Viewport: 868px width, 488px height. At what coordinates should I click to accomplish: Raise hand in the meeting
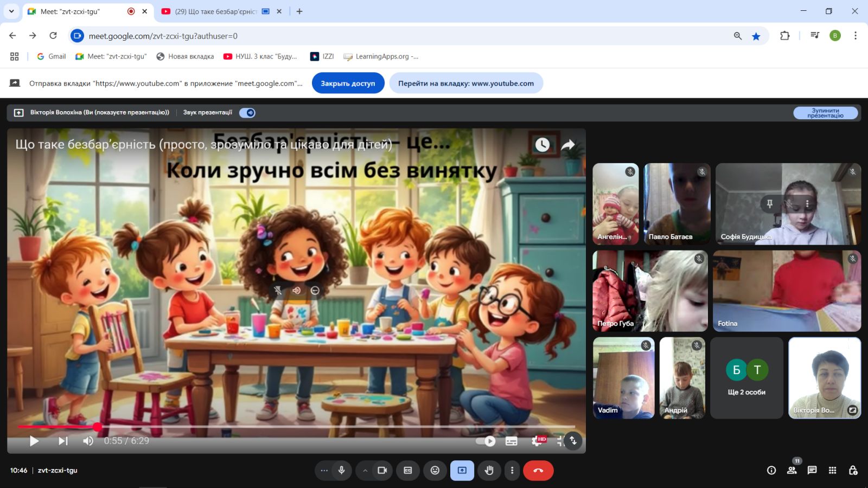[x=489, y=470]
